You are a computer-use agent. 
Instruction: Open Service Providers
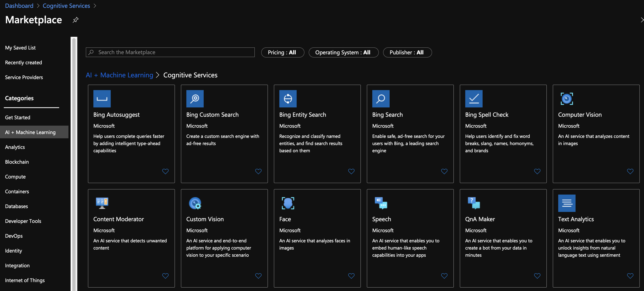click(24, 77)
